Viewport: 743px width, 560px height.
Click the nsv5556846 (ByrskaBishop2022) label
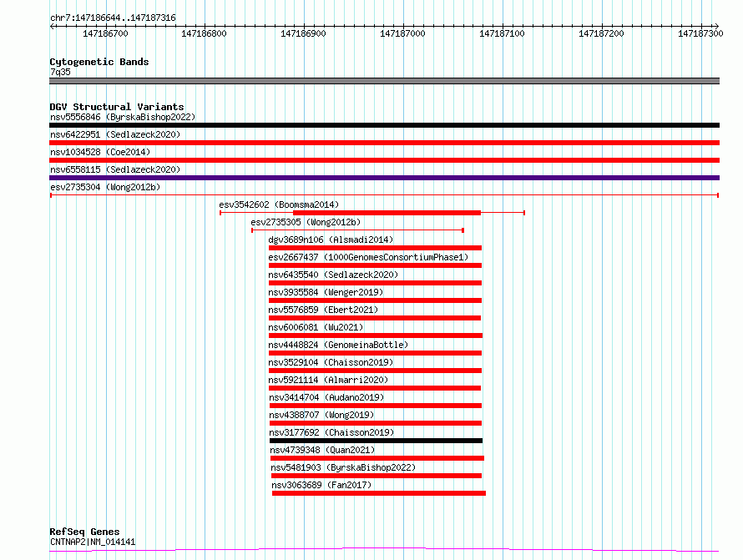(123, 117)
